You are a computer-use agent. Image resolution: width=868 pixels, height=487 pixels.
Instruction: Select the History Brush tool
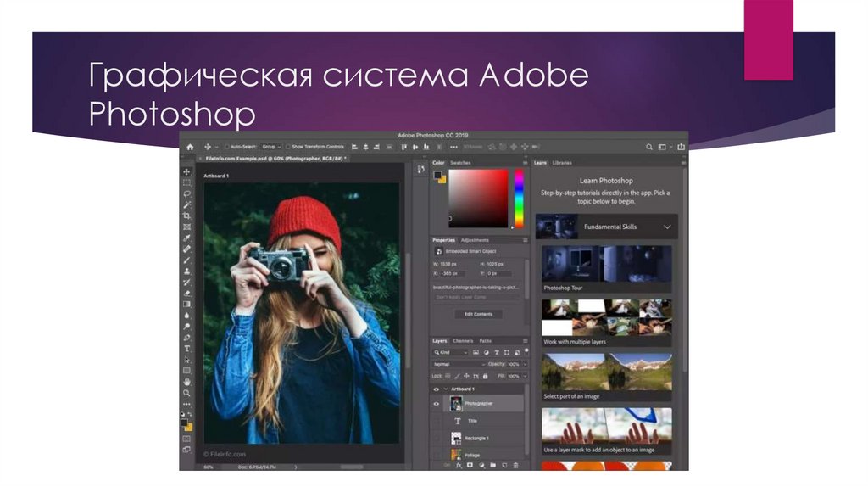(187, 283)
